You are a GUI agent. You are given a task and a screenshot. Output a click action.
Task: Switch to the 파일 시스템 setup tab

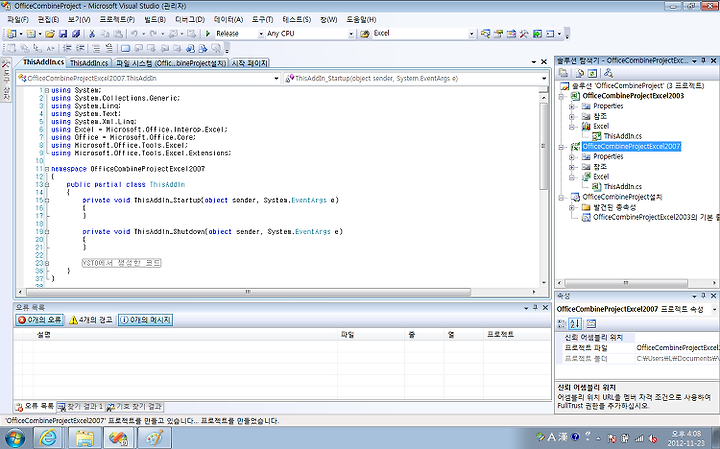[171, 63]
